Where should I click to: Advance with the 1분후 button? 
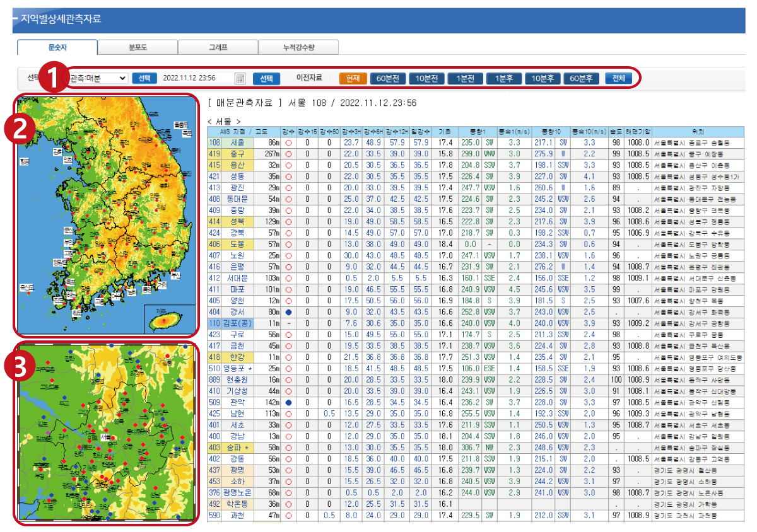pyautogui.click(x=503, y=78)
